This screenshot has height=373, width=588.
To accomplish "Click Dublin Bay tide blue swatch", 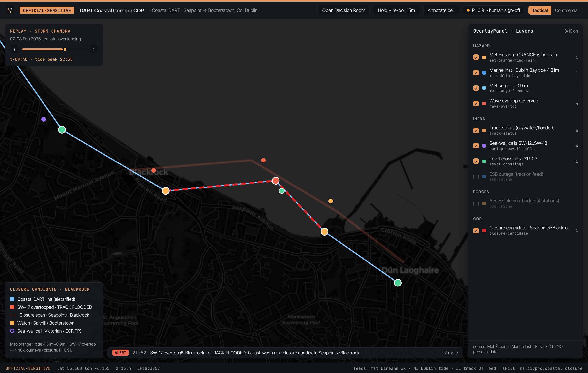I will pyautogui.click(x=484, y=73).
